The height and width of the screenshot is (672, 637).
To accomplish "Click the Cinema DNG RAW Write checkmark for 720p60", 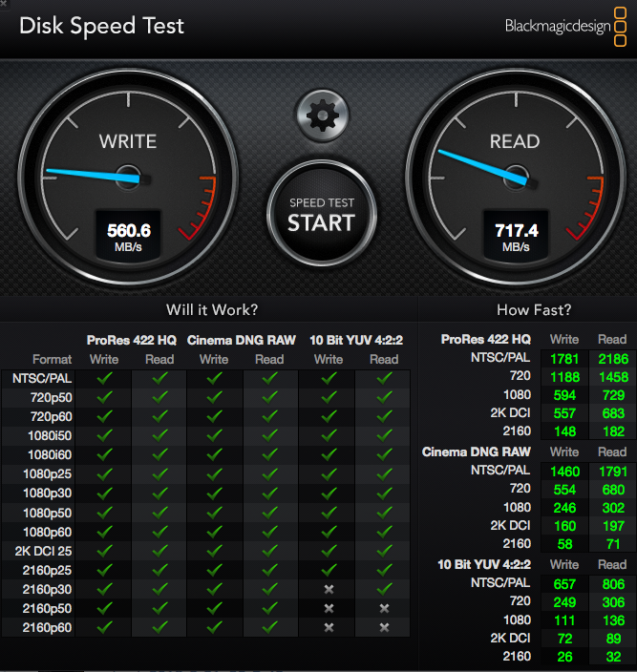I will [x=214, y=416].
